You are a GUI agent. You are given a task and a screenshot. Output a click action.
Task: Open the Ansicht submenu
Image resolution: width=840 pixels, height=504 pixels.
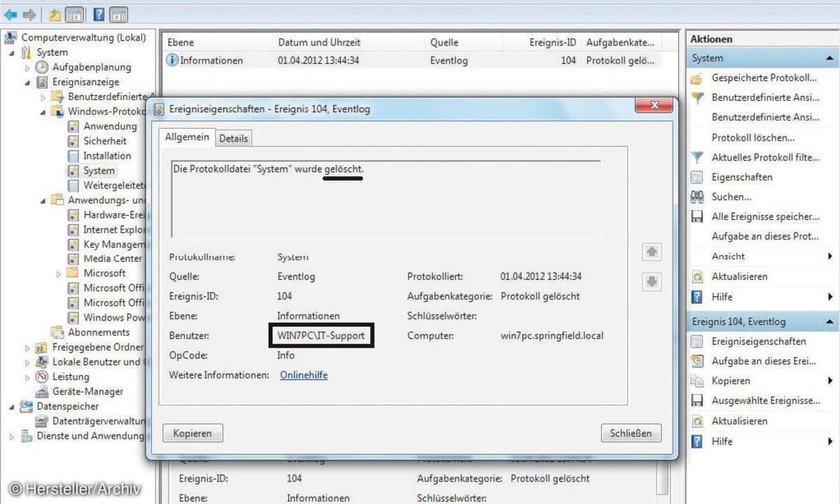[728, 256]
